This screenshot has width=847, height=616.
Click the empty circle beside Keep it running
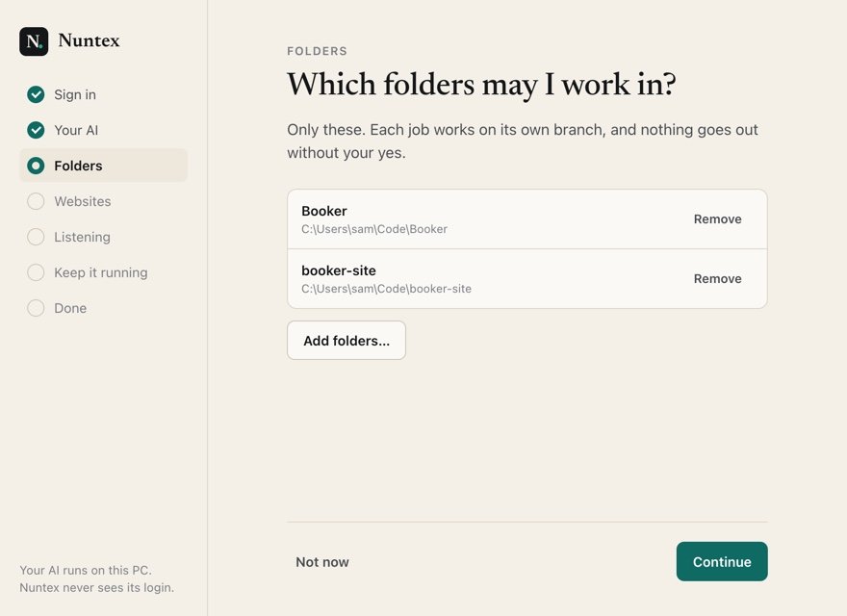(x=36, y=273)
